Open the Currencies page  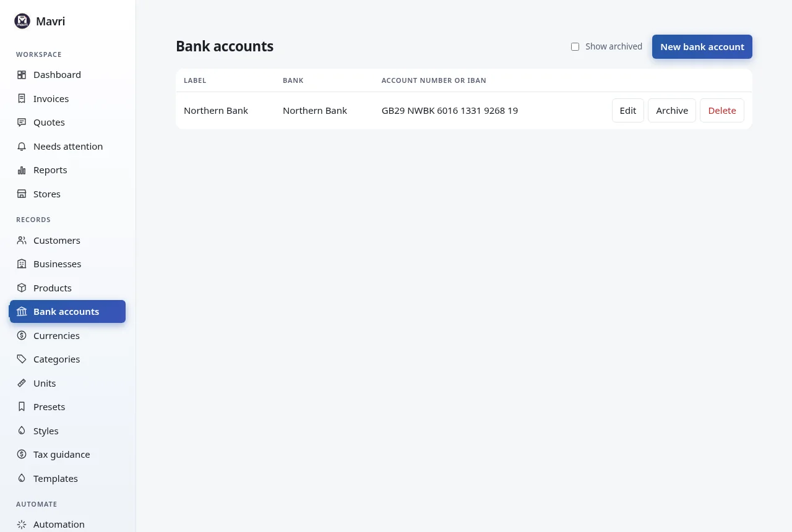pos(67,335)
